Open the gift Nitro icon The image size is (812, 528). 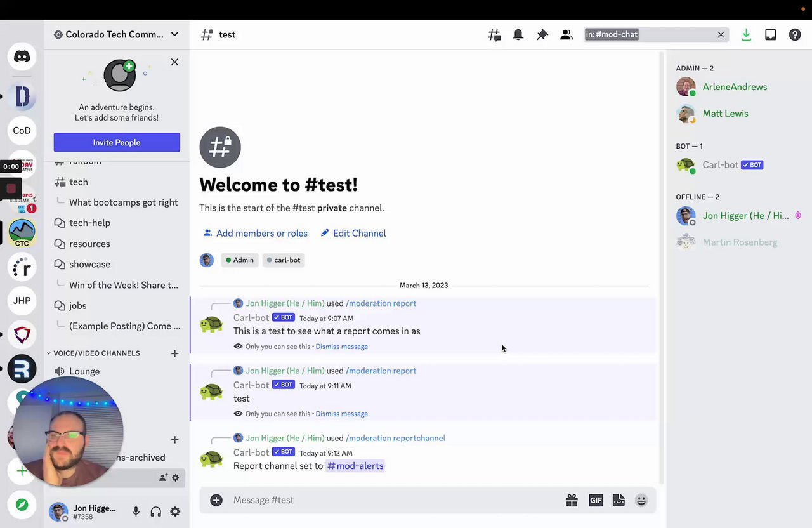572,500
